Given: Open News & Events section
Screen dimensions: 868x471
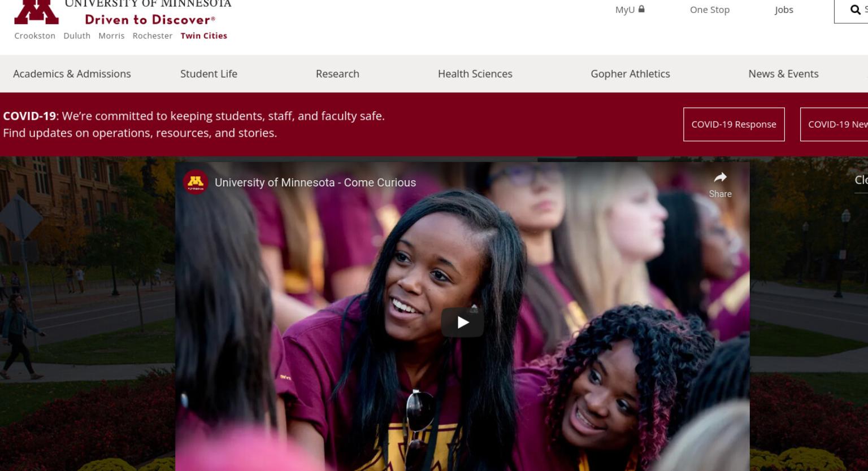Looking at the screenshot, I should pyautogui.click(x=783, y=74).
